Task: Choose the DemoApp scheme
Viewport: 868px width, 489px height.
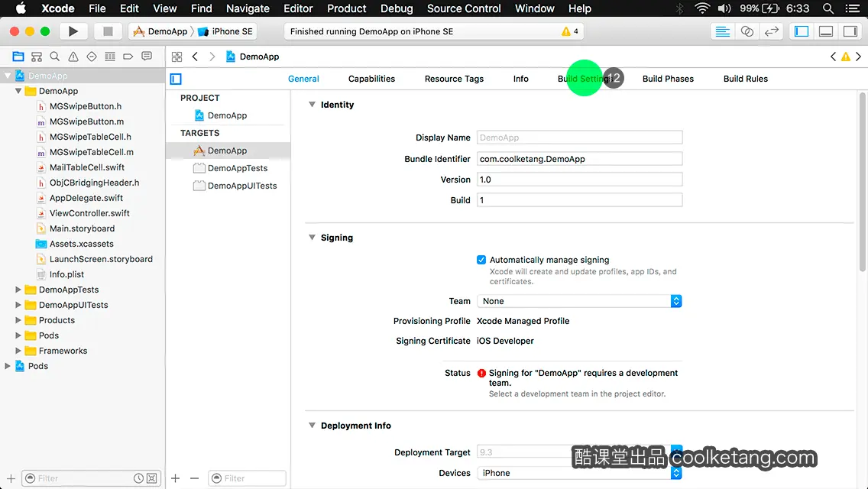Action: (160, 31)
